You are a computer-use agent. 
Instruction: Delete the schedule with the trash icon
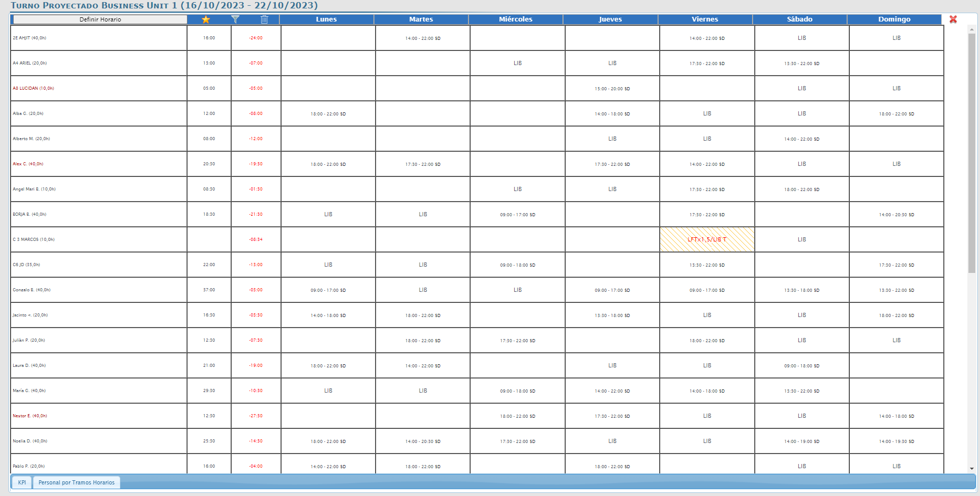pos(264,19)
